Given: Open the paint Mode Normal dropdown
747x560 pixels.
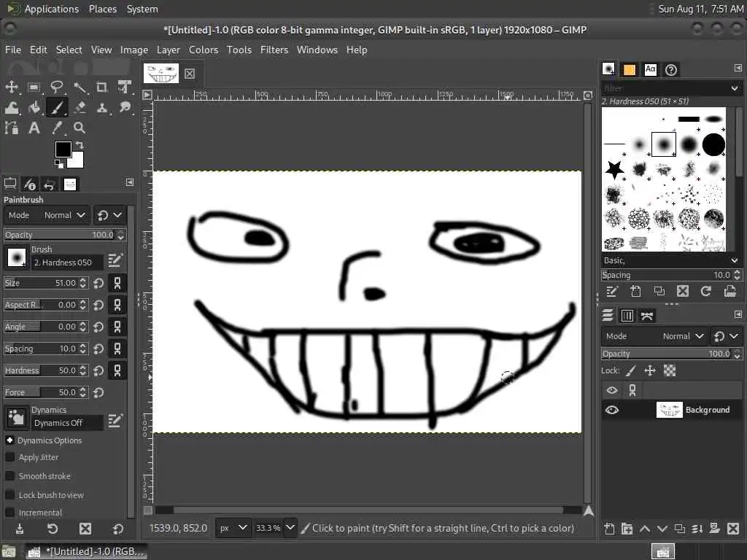Looking at the screenshot, I should pyautogui.click(x=47, y=215).
